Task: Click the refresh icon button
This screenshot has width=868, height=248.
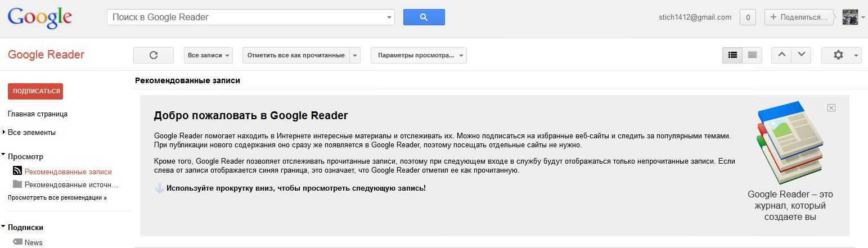Action: (x=153, y=55)
